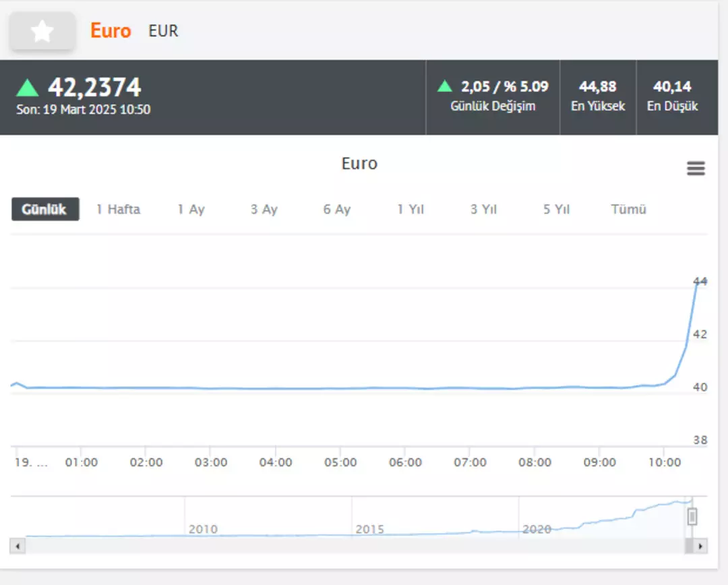Show the 3 Ay range
This screenshot has width=728, height=585.
(x=264, y=210)
